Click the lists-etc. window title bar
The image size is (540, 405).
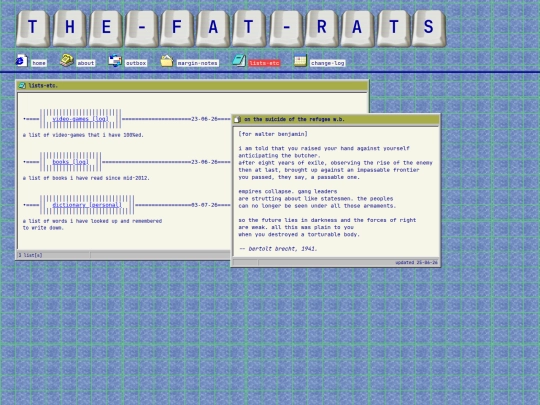coord(193,86)
